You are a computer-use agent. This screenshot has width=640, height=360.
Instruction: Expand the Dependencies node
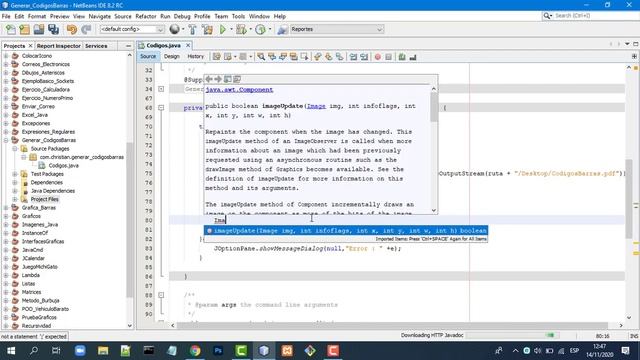coord(14,182)
